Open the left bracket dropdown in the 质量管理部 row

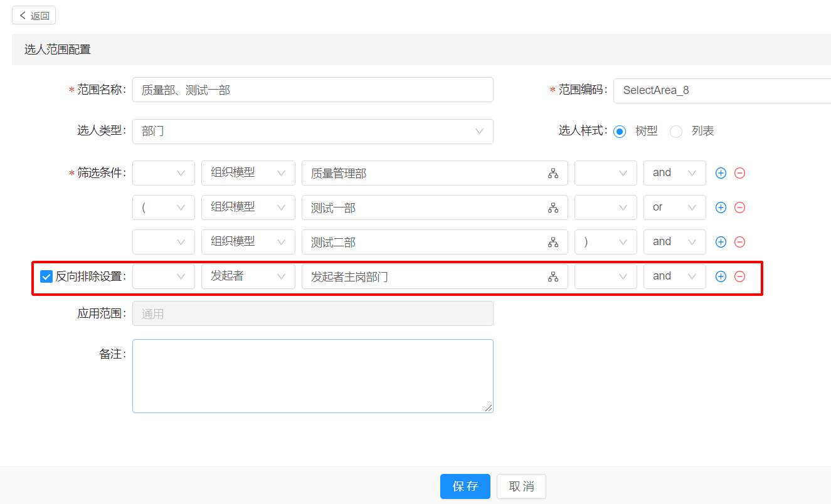(x=164, y=173)
